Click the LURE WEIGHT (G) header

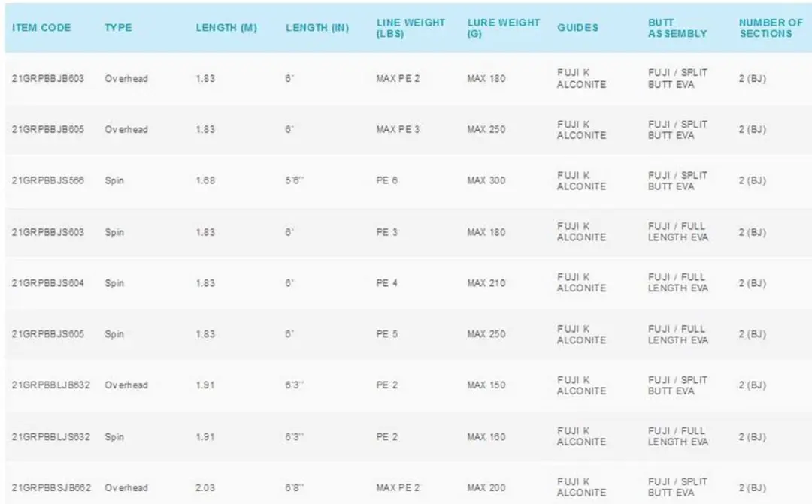tap(503, 28)
